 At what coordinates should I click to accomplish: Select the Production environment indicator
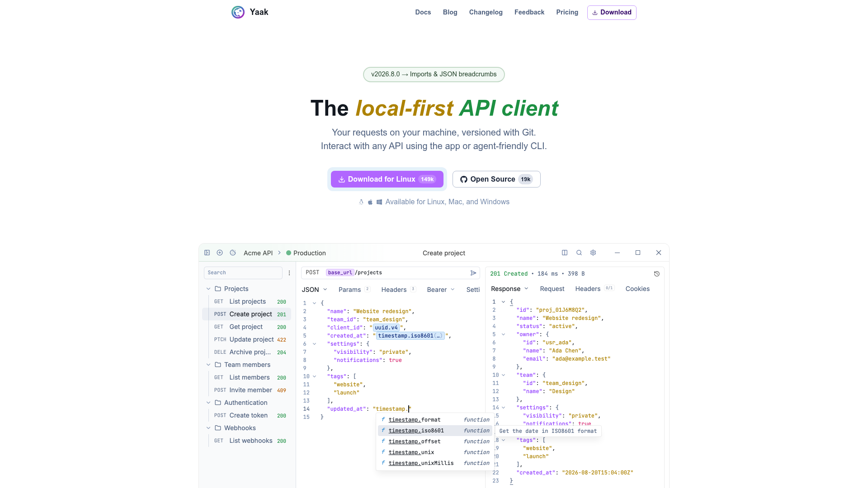coord(306,253)
